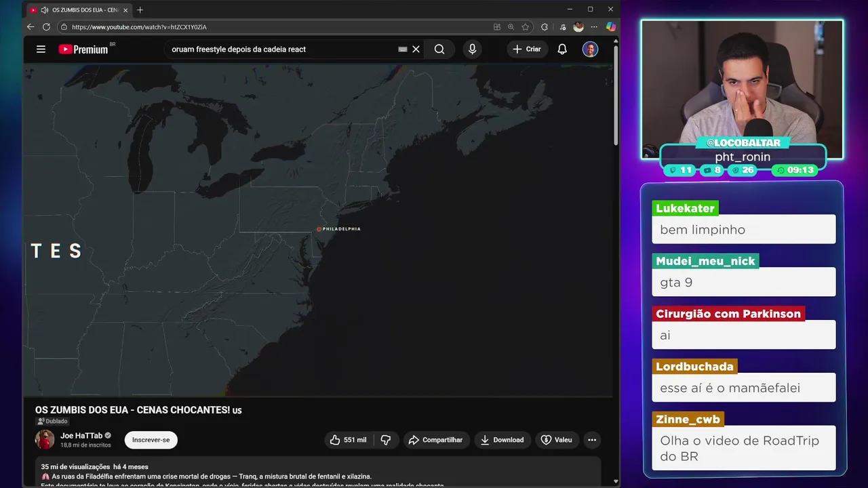Launch Copilot from browser toolbar

click(x=611, y=27)
